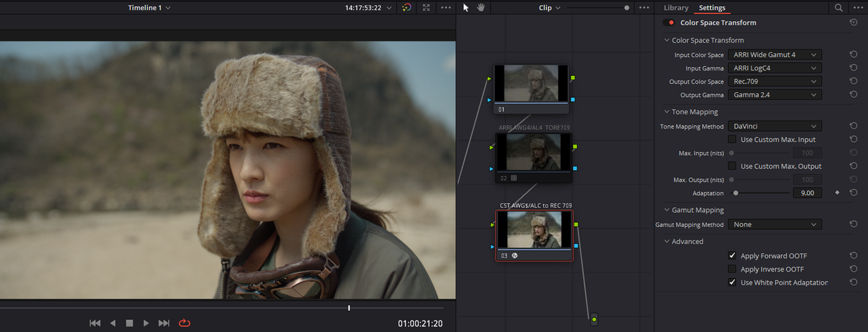Check Apply Inverse OOTF
The width and height of the screenshot is (868, 332).
pyautogui.click(x=732, y=269)
